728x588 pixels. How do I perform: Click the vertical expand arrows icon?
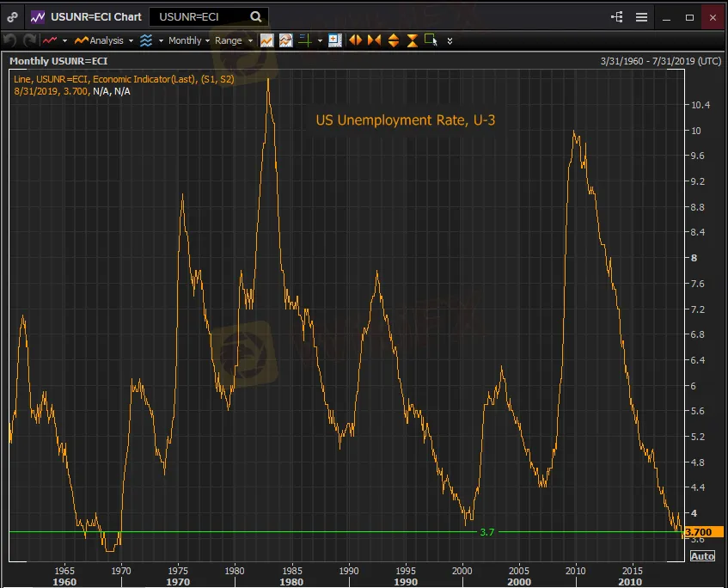(x=393, y=40)
